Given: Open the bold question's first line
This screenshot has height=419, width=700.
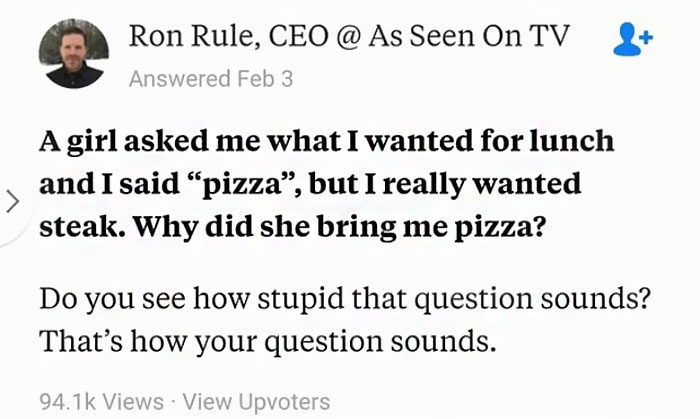Looking at the screenshot, I should click(x=326, y=140).
